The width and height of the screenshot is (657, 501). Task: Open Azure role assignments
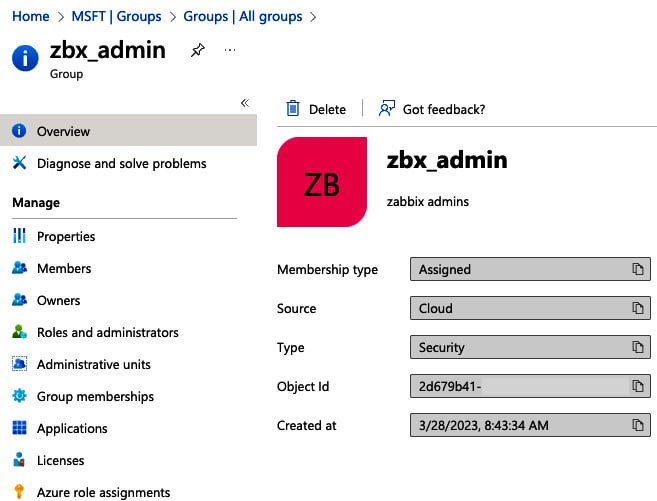(103, 493)
